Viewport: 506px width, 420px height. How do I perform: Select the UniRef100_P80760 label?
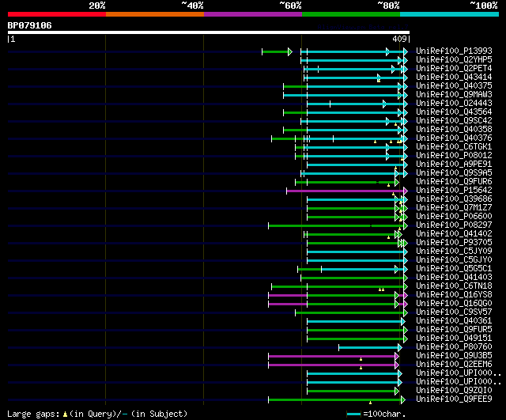click(454, 347)
